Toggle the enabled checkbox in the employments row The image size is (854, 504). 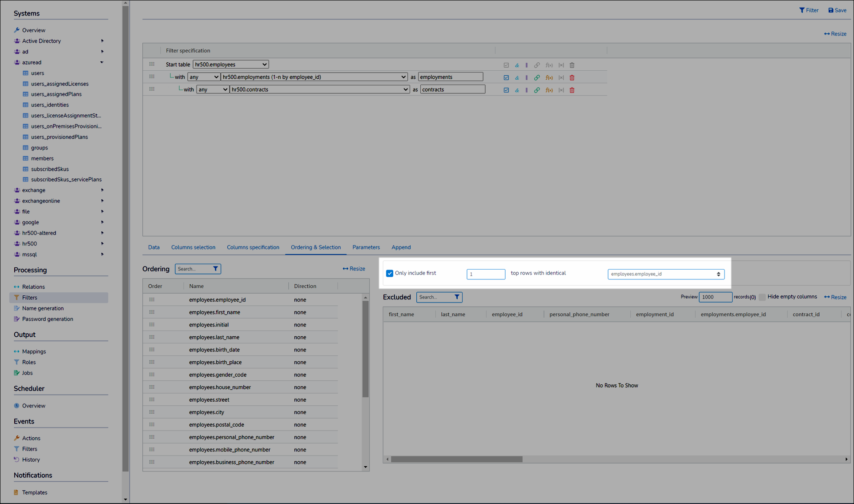[506, 77]
